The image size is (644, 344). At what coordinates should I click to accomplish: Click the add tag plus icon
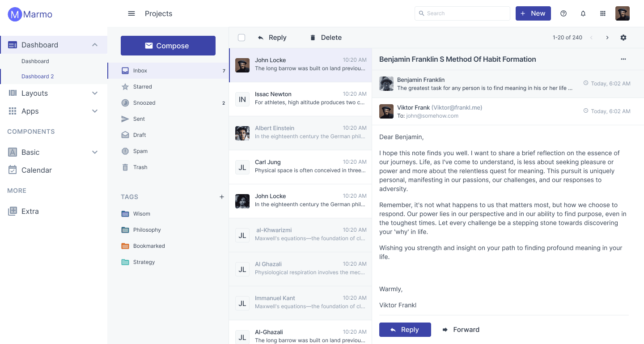pos(221,197)
